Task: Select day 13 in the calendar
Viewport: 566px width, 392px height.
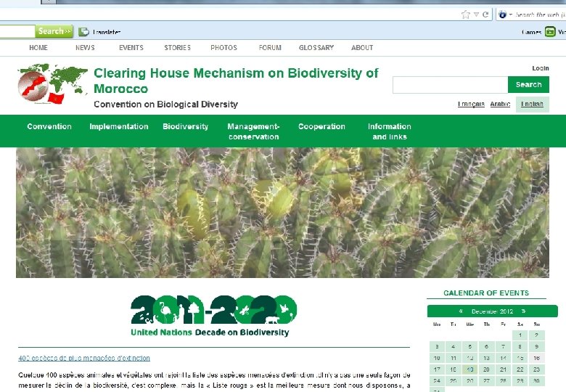Action: [x=487, y=359]
